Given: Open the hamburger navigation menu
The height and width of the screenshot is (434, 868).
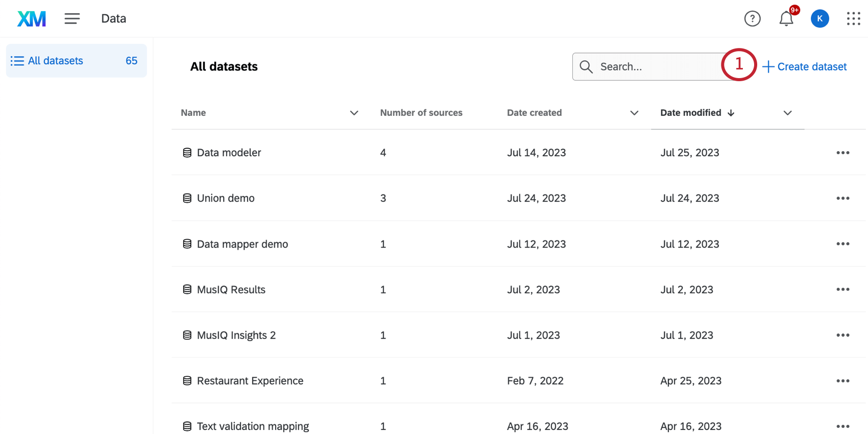Looking at the screenshot, I should [72, 19].
